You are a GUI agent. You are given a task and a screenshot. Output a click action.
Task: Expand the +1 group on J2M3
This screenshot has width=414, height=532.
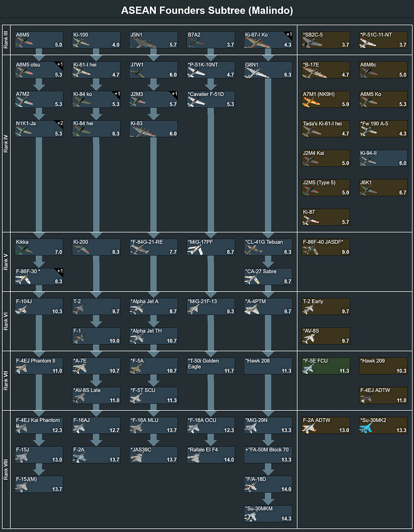point(174,94)
